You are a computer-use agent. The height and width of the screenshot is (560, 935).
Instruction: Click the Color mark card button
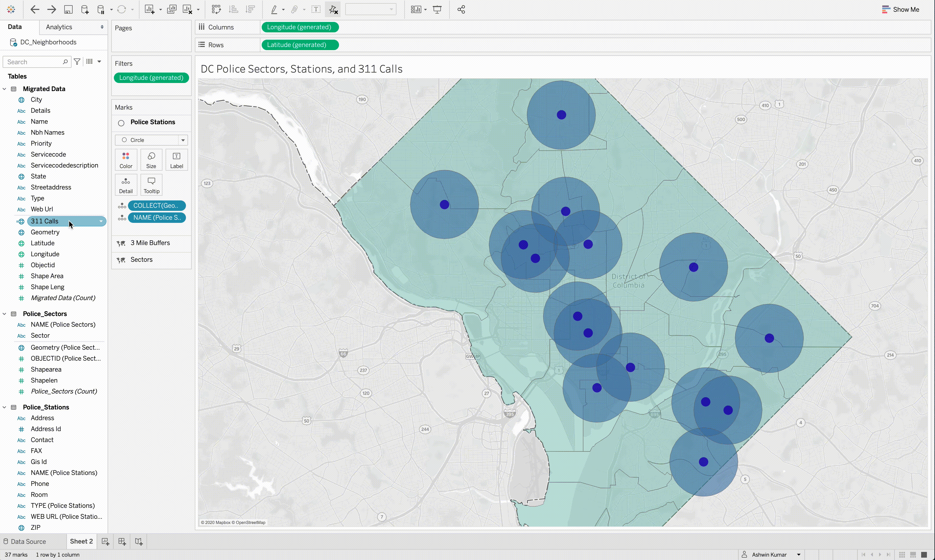(126, 159)
